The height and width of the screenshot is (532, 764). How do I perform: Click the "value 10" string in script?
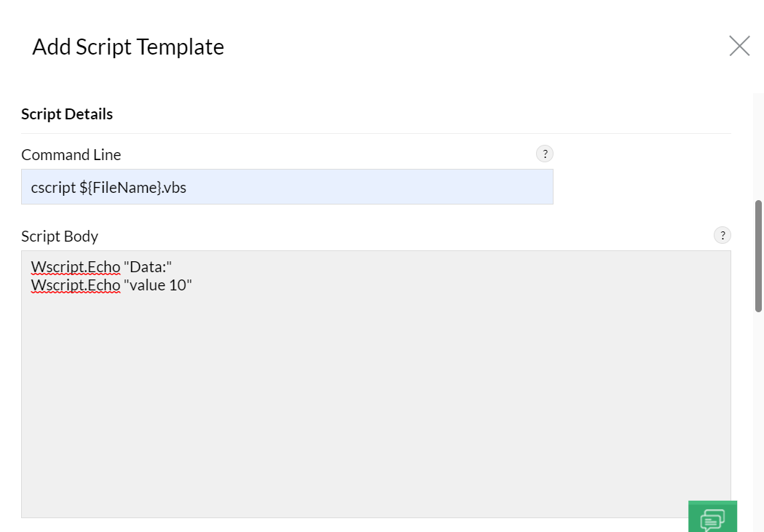pyautogui.click(x=158, y=285)
